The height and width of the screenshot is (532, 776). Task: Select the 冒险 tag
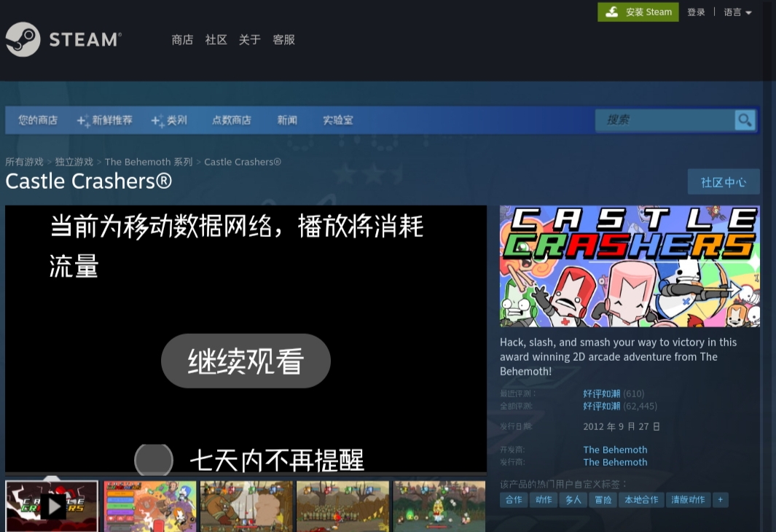[x=603, y=500]
